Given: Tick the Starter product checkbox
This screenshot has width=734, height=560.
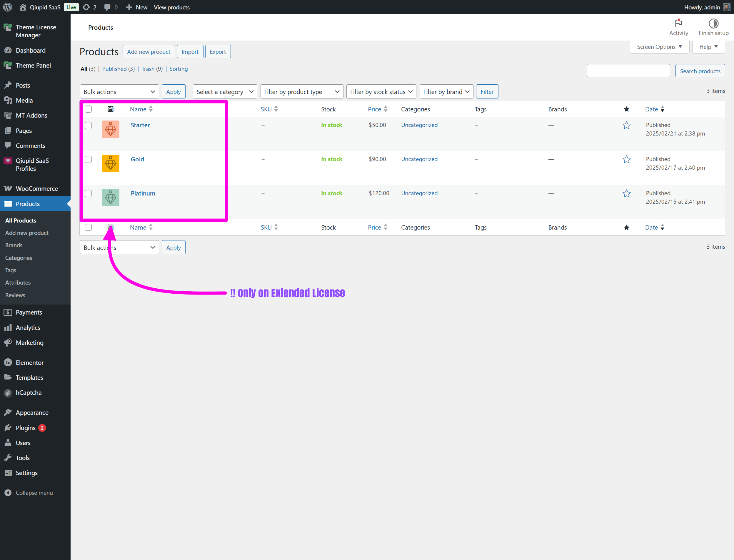Looking at the screenshot, I should click(88, 125).
